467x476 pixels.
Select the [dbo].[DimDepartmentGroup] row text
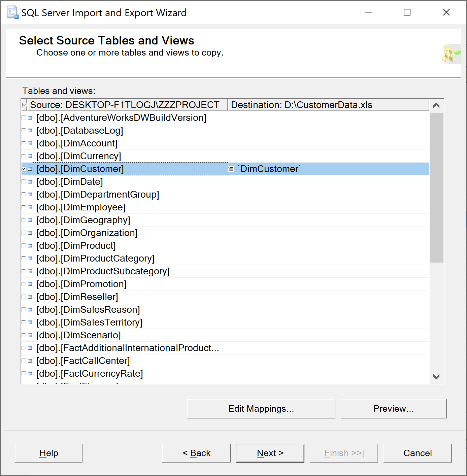click(98, 195)
